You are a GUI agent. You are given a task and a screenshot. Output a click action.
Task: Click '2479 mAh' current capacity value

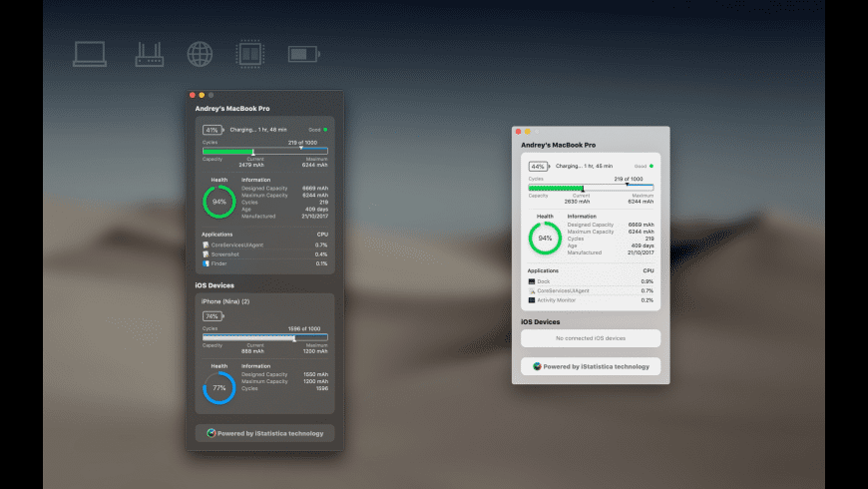point(251,165)
